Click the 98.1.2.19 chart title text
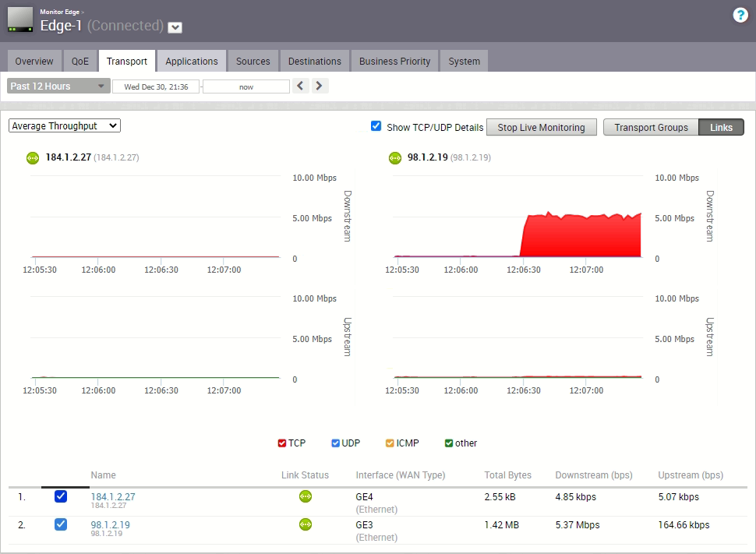This screenshot has width=756, height=554. [x=428, y=157]
